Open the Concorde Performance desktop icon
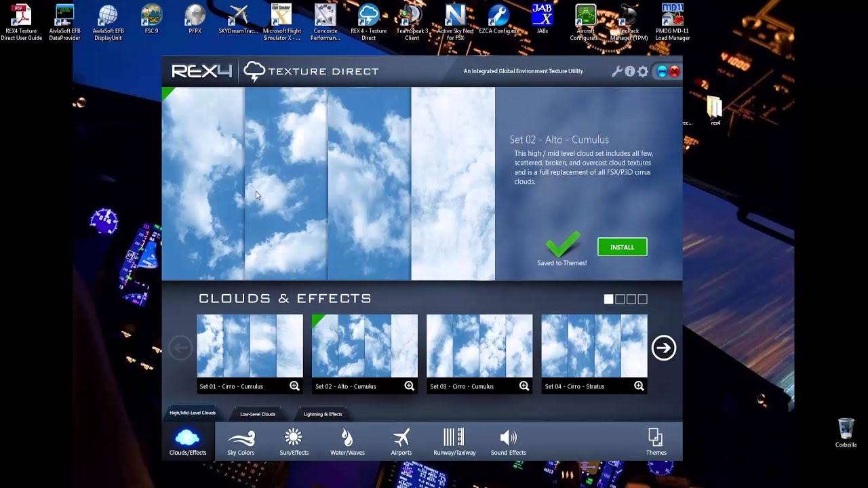 point(325,22)
